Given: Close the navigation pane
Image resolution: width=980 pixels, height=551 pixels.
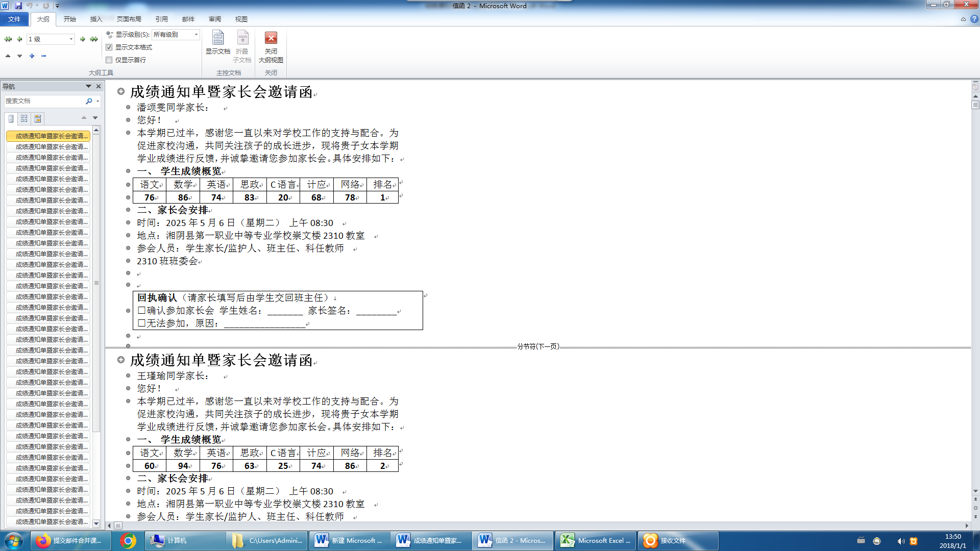Looking at the screenshot, I should pyautogui.click(x=99, y=86).
